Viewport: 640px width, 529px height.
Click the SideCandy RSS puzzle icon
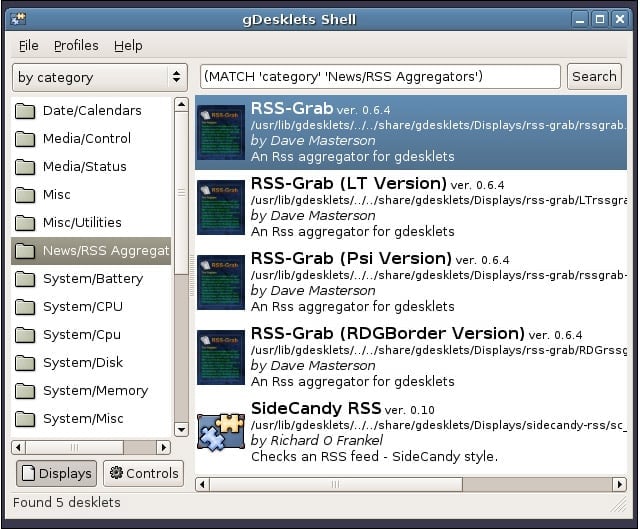point(221,433)
